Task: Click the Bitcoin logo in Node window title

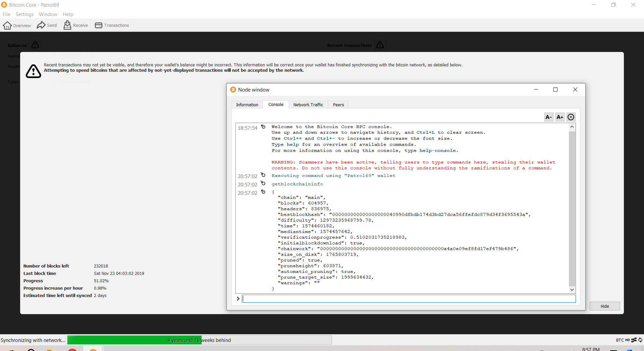Action: [x=233, y=90]
